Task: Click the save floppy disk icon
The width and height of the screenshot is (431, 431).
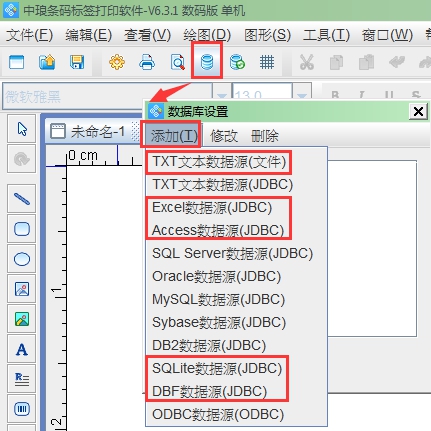Action: click(x=77, y=62)
